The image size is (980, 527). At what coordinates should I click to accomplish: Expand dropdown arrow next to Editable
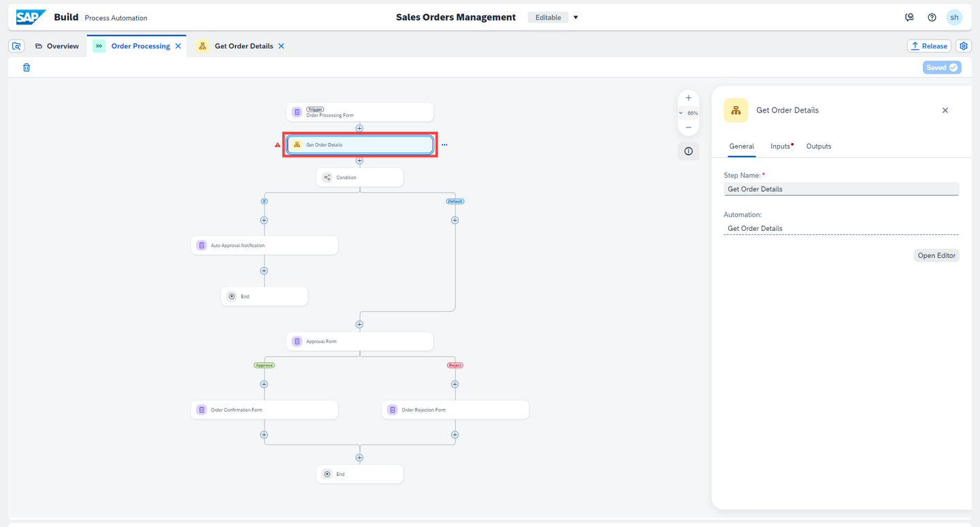576,18
